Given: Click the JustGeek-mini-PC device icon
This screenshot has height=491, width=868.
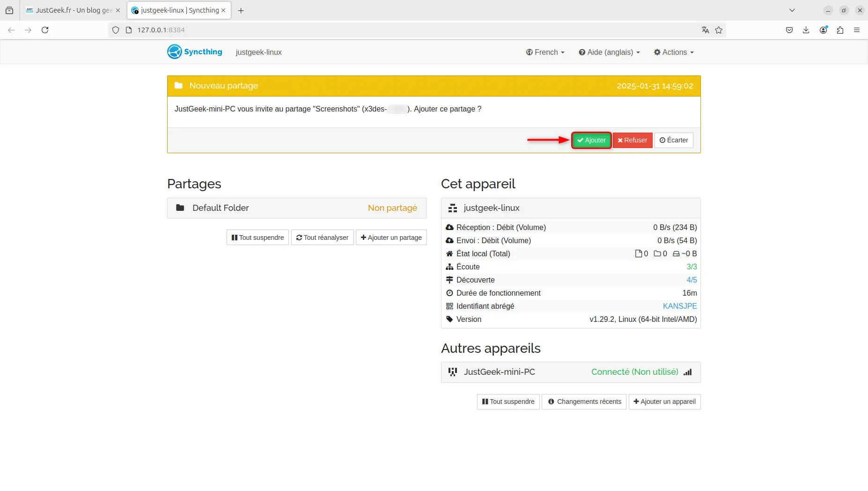Looking at the screenshot, I should coord(453,372).
